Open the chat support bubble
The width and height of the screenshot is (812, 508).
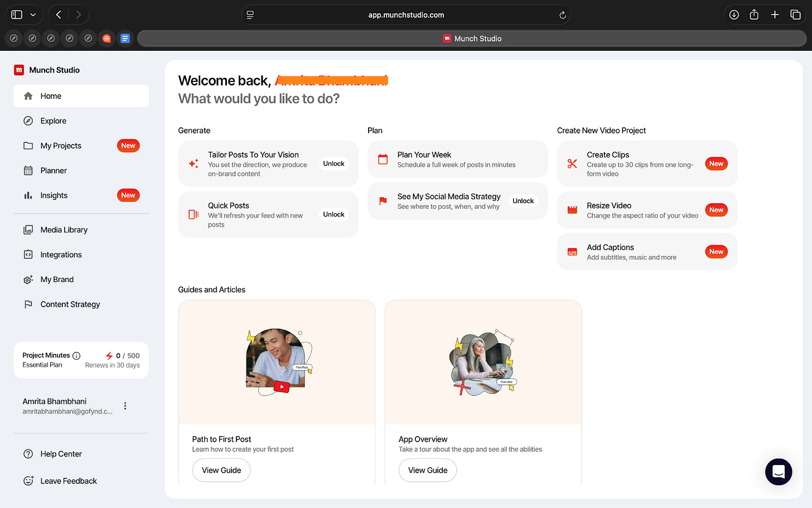click(779, 472)
